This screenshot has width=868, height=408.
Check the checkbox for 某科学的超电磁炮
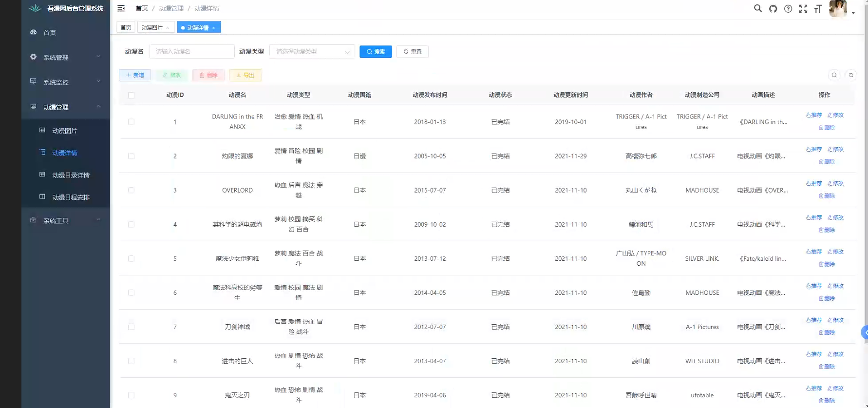pos(131,224)
